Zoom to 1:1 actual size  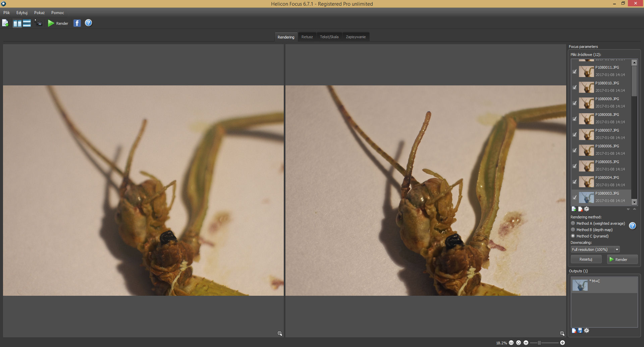pos(511,343)
